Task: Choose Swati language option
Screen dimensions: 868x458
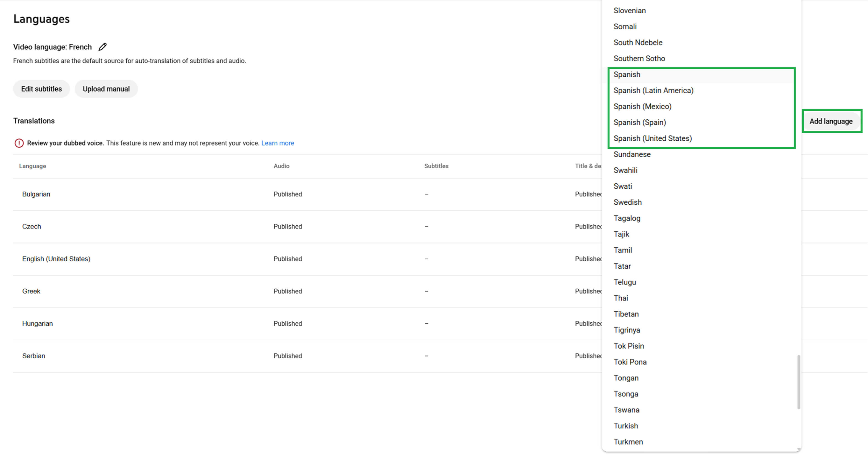Action: 701,186
